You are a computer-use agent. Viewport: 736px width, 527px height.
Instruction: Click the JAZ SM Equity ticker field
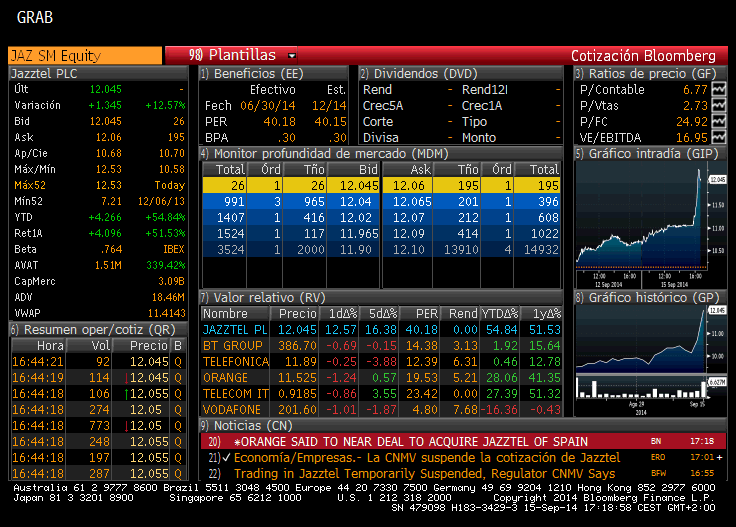85,55
